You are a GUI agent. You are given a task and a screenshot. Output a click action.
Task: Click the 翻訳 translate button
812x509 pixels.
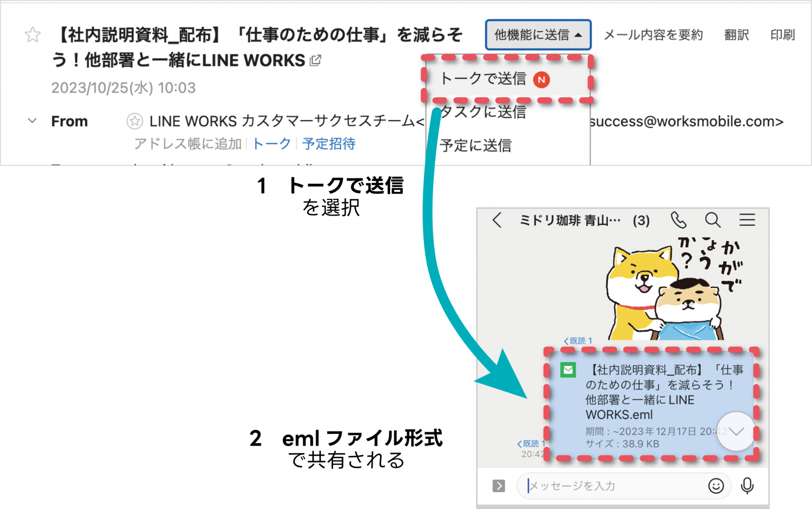coord(736,35)
